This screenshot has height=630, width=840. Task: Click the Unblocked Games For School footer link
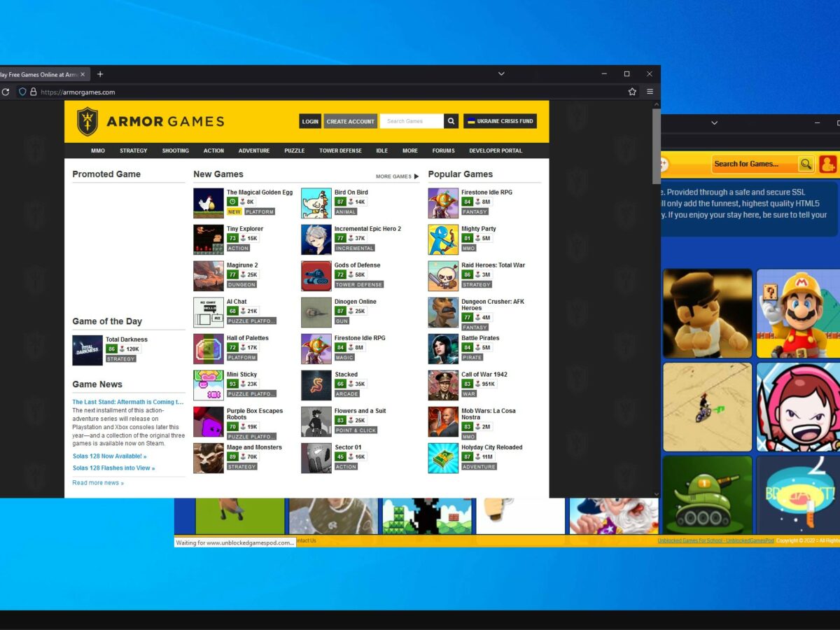tap(716, 541)
